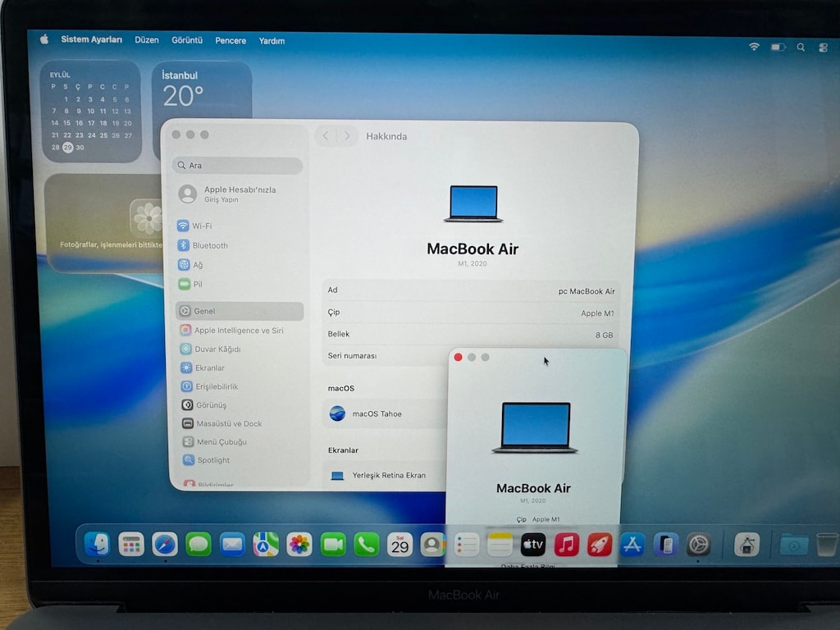
Task: Open the Sistem Ayarları menu
Action: click(x=92, y=39)
